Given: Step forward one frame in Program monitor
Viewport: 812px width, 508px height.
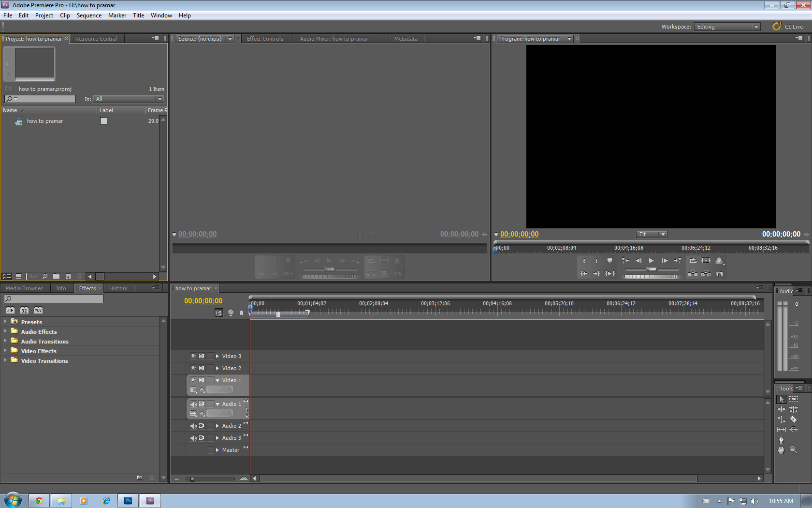Looking at the screenshot, I should click(665, 261).
